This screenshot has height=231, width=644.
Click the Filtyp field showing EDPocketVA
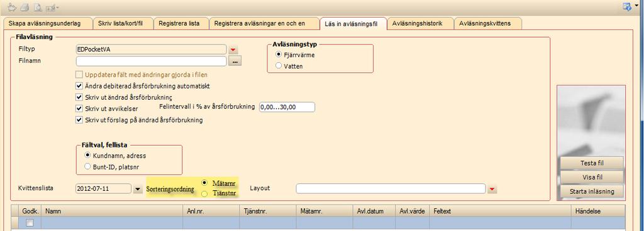151,49
